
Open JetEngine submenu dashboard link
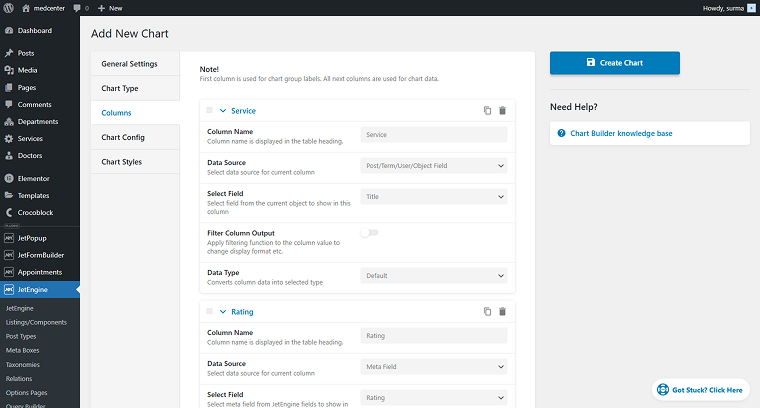[x=19, y=308]
